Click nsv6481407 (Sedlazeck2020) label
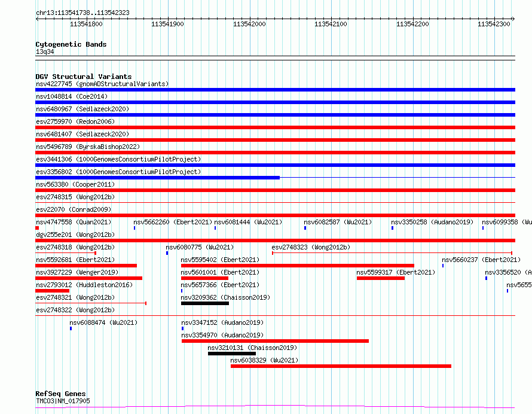 (x=82, y=134)
